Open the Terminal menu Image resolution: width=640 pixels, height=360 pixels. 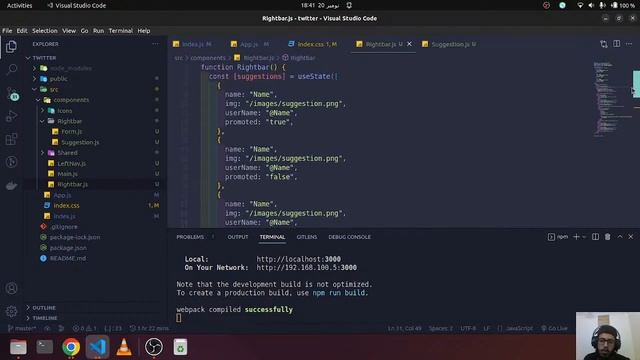pyautogui.click(x=121, y=31)
